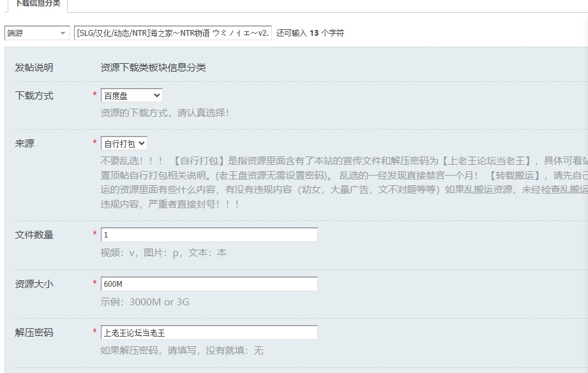Select the 资源下载类板块信息分类 text
Viewport: 588px width, 373px height.
(x=153, y=68)
